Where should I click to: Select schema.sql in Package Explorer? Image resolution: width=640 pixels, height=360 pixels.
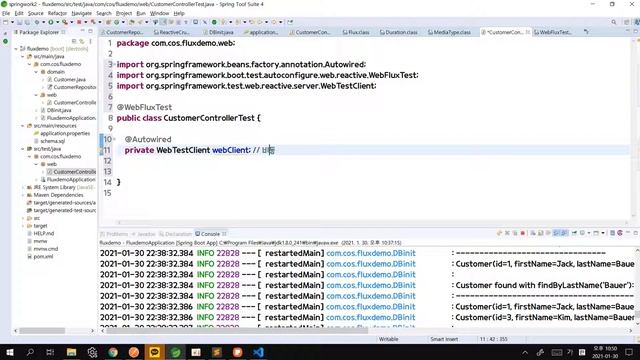coord(52,141)
